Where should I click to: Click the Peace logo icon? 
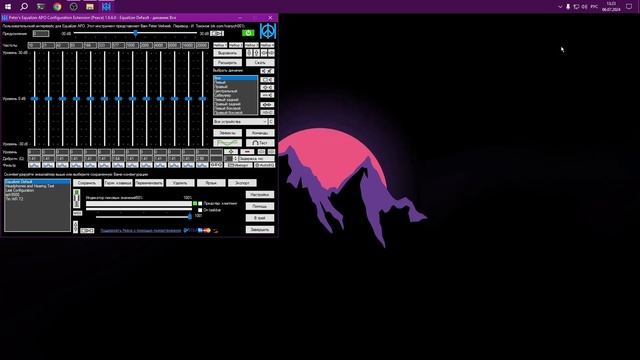(x=268, y=31)
